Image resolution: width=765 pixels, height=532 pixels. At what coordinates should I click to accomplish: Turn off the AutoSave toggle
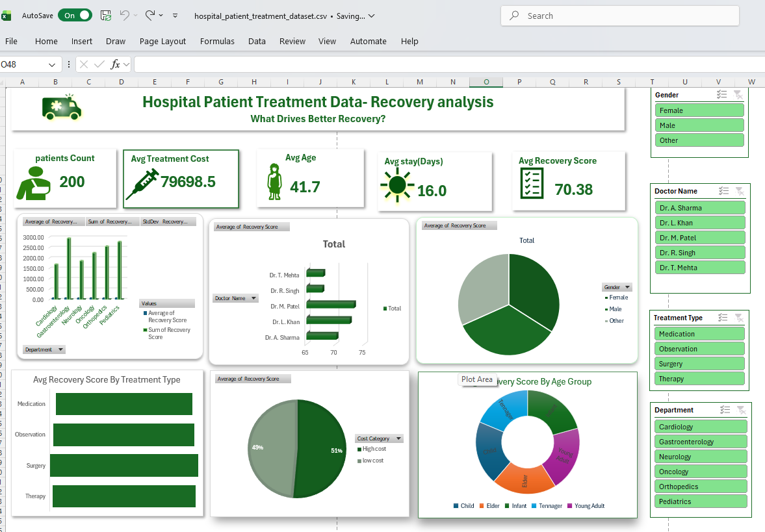click(75, 15)
